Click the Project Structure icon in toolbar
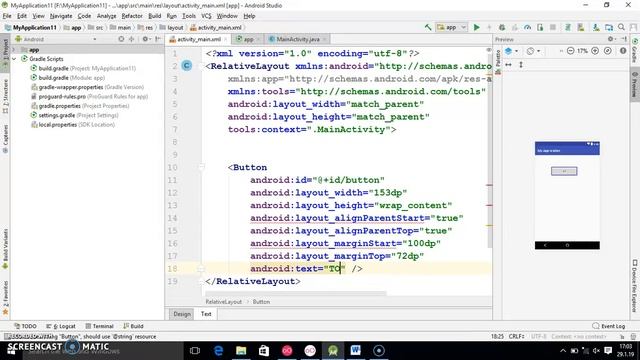Viewport: 640px width, 360px height. pyautogui.click(x=609, y=27)
